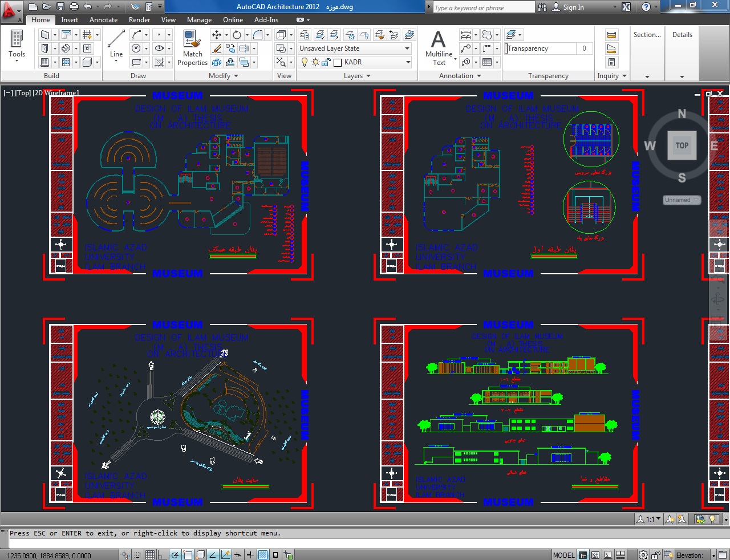The width and height of the screenshot is (730, 560).
Task: Select the Table tool in Annotation panel
Action: coord(487,62)
